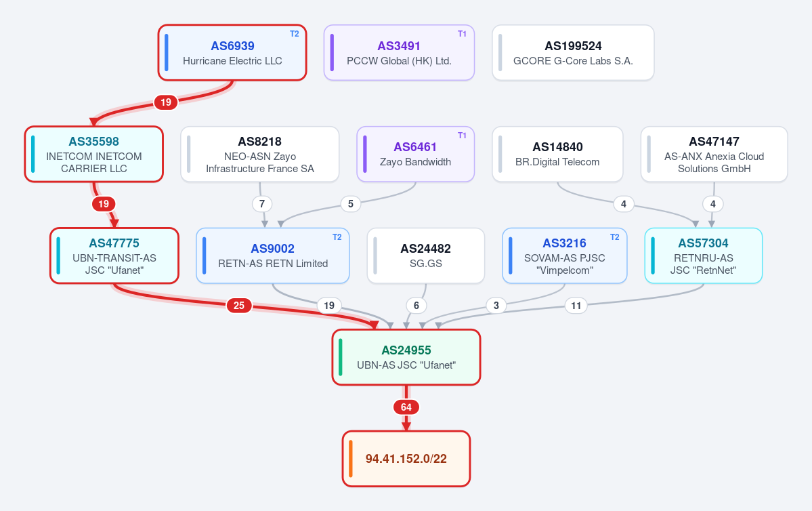Open the AS199524 GCORE node
The height and width of the screenshot is (511, 812).
(x=573, y=53)
